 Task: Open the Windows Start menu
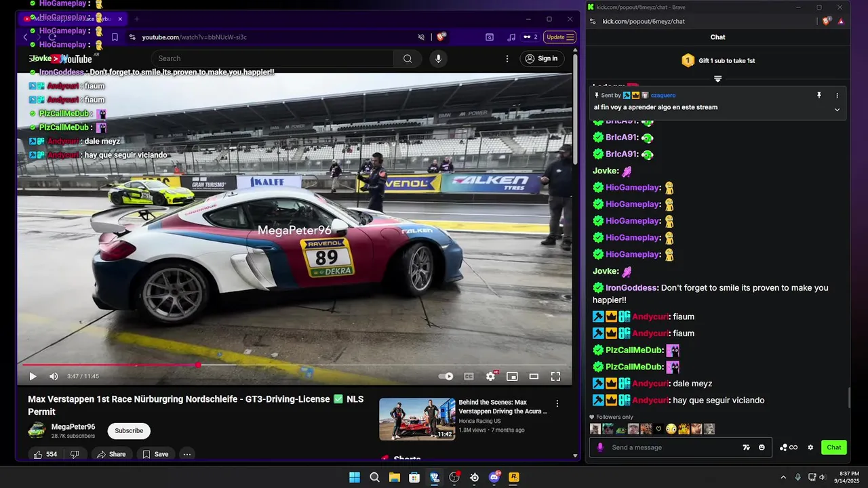tap(354, 477)
